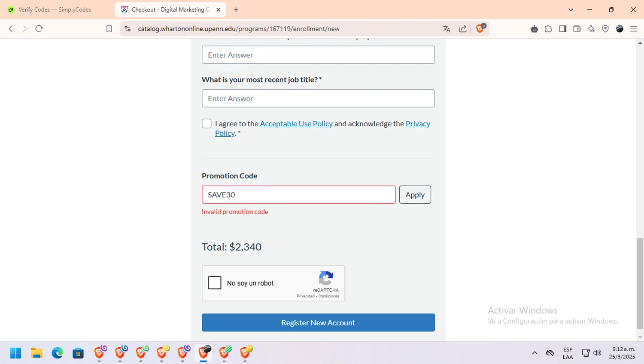Open a new browser tab

tap(236, 9)
